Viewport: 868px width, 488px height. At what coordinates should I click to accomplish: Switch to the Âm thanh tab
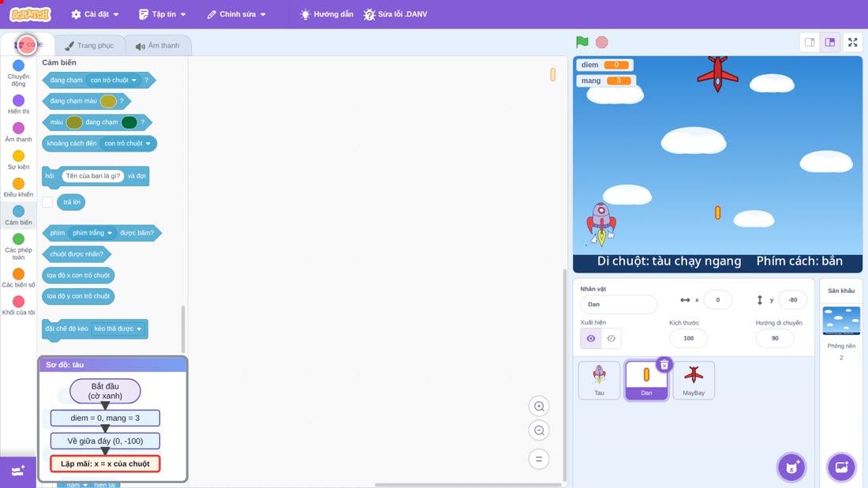[x=158, y=46]
